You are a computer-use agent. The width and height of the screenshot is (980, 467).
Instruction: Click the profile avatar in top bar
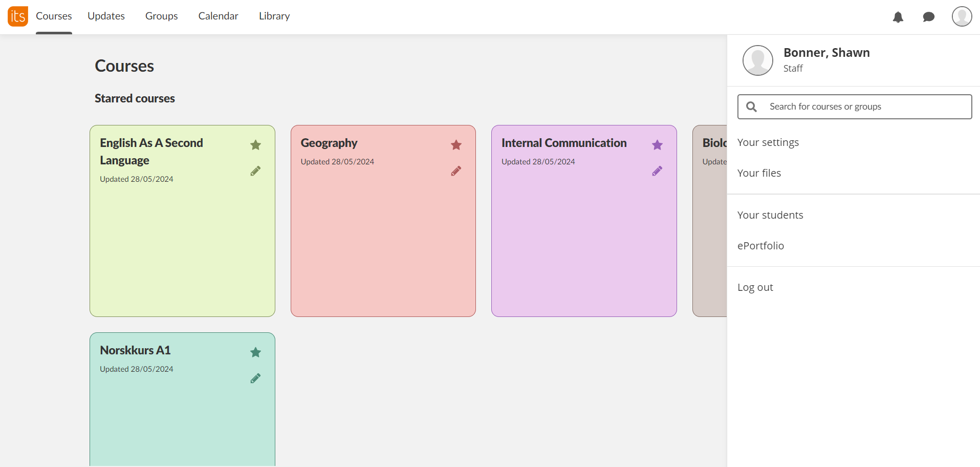tap(962, 16)
